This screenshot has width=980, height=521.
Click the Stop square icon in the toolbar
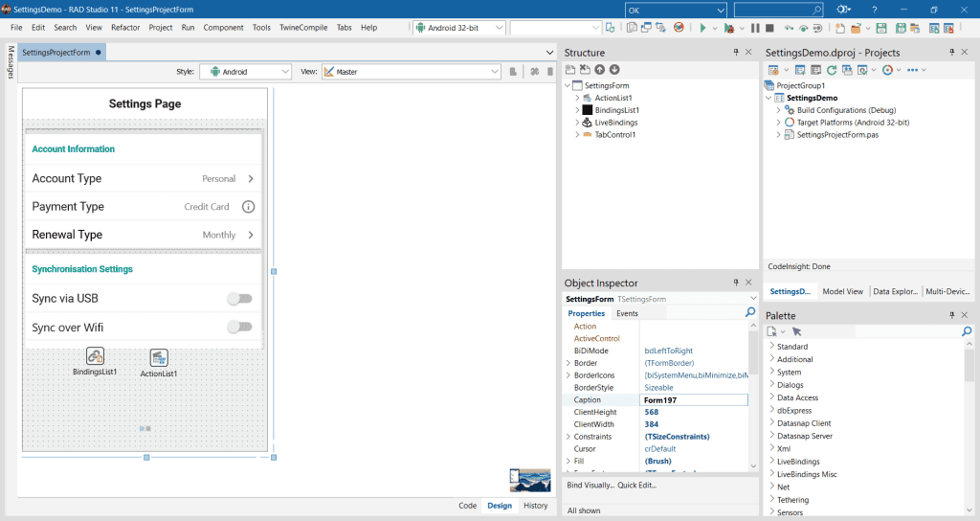[770, 28]
